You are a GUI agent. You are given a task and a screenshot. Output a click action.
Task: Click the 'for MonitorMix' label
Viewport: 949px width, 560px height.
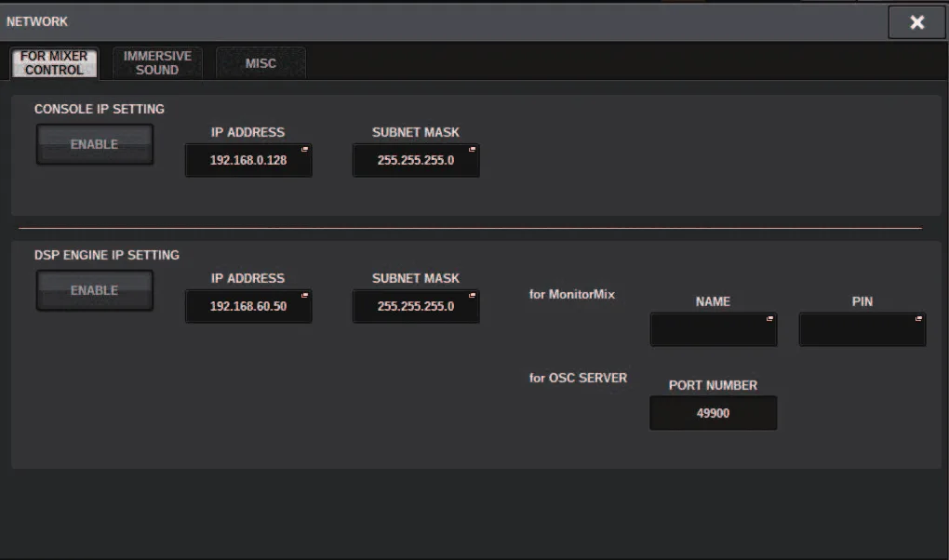point(572,294)
